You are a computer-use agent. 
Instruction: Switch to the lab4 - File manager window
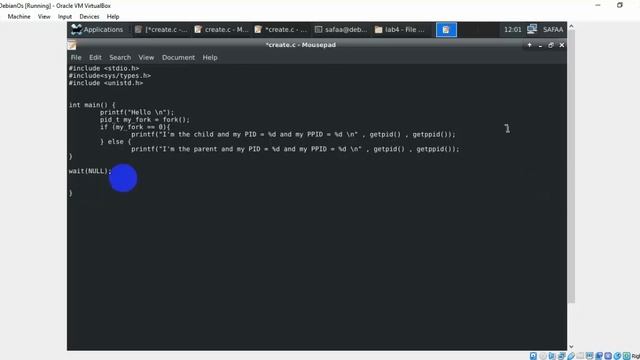point(400,29)
